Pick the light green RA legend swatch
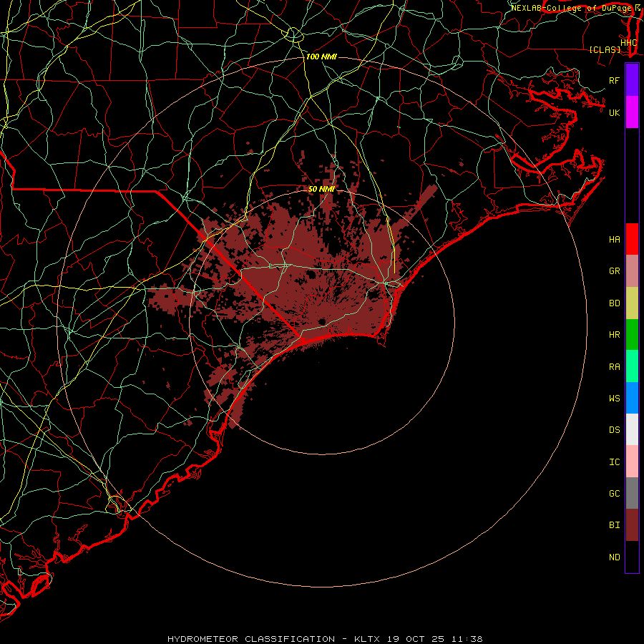The width and height of the screenshot is (644, 644). coord(632,366)
